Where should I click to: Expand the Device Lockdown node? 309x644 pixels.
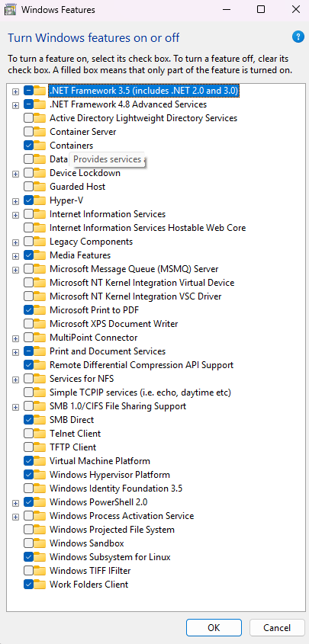15,173
